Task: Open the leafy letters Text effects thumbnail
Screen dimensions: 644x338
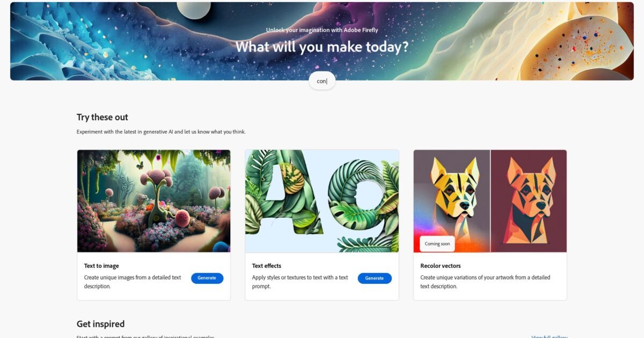Action: (x=322, y=201)
